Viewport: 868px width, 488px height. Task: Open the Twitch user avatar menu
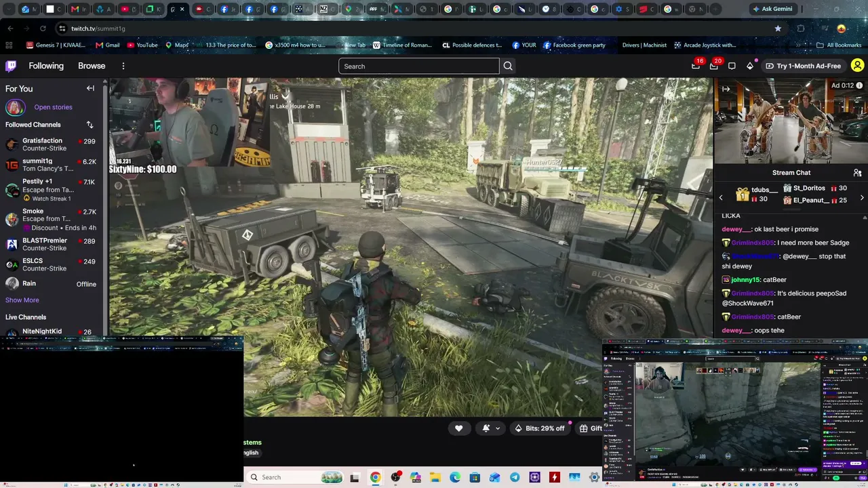[857, 66]
